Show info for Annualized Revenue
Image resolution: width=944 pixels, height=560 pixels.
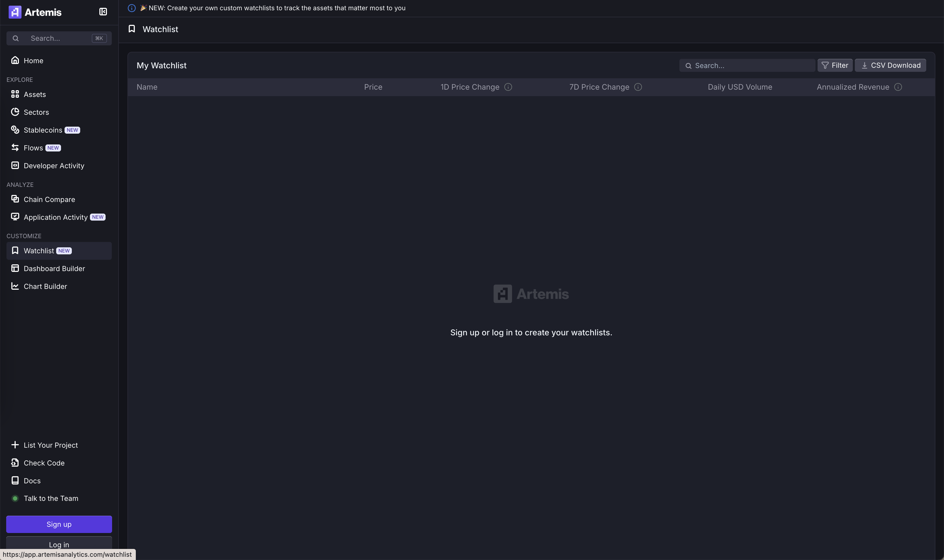click(x=898, y=87)
